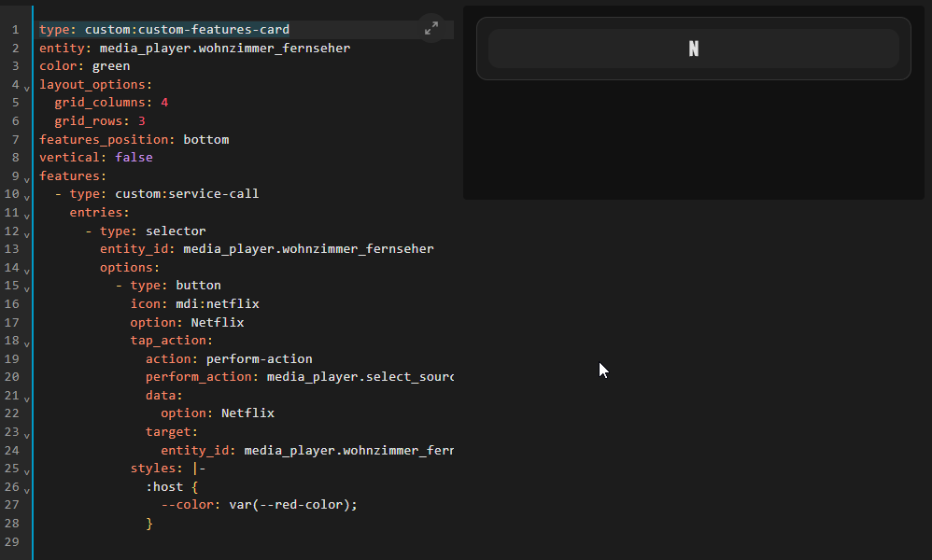The image size is (932, 560).
Task: Click the fullscreen expand icon in editor
Action: click(431, 29)
